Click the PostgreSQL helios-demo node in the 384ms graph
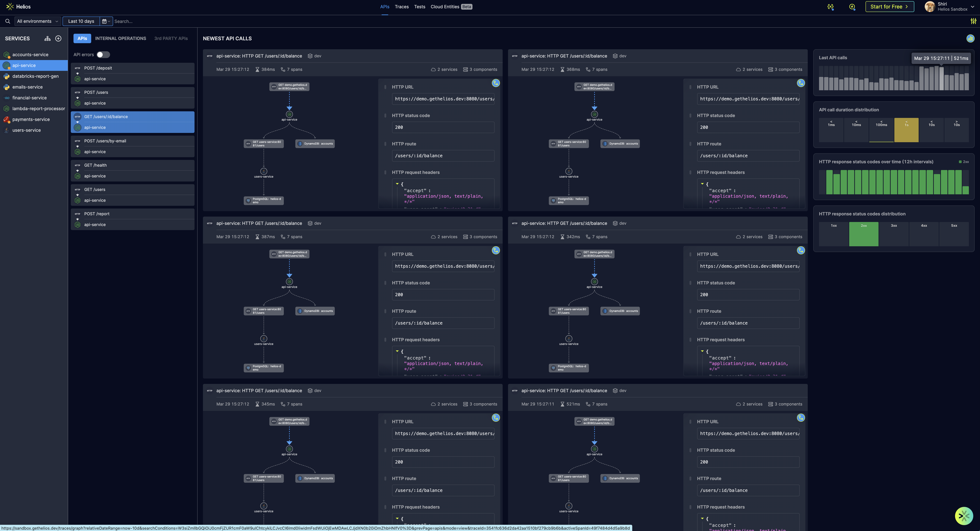 pos(264,201)
